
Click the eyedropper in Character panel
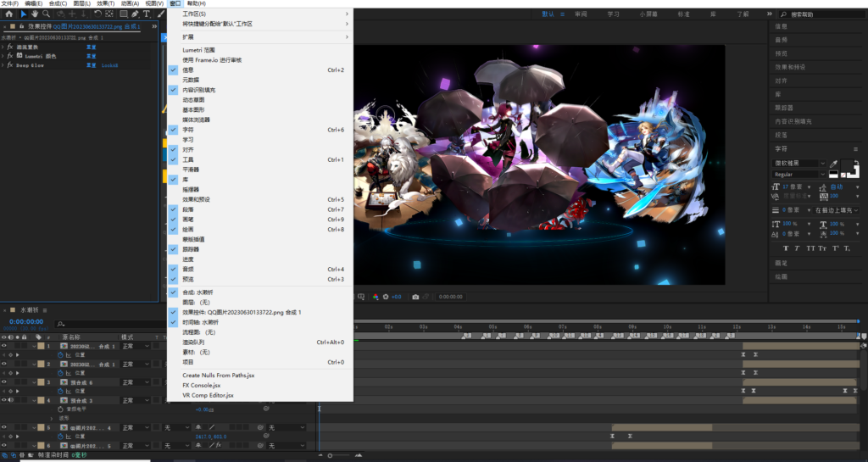tap(834, 164)
